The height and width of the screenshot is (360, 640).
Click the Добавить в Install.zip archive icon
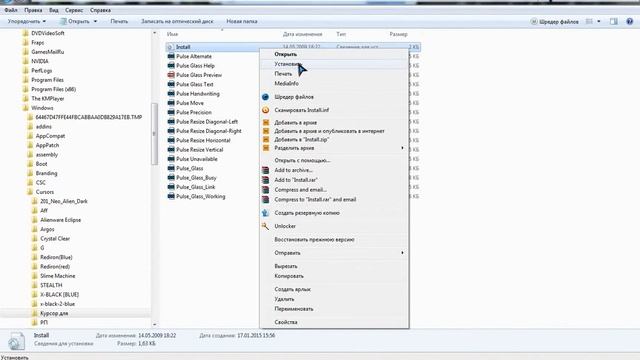(x=266, y=140)
